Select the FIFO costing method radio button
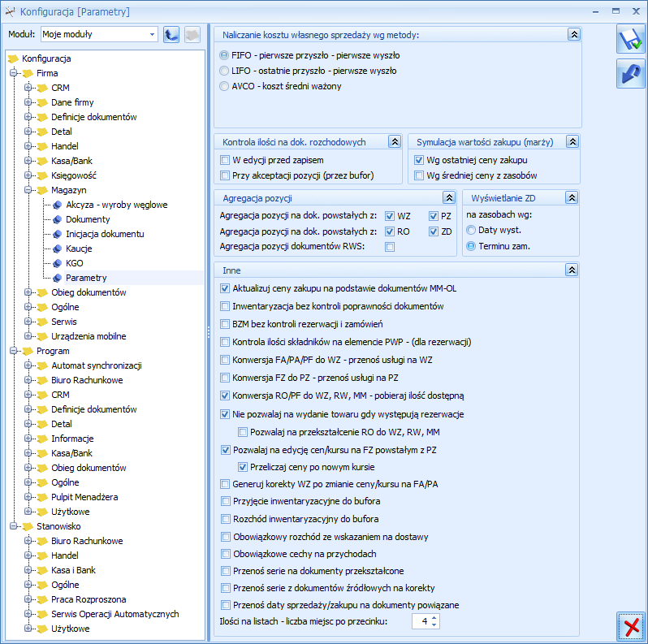The height and width of the screenshot is (644, 648). (224, 55)
